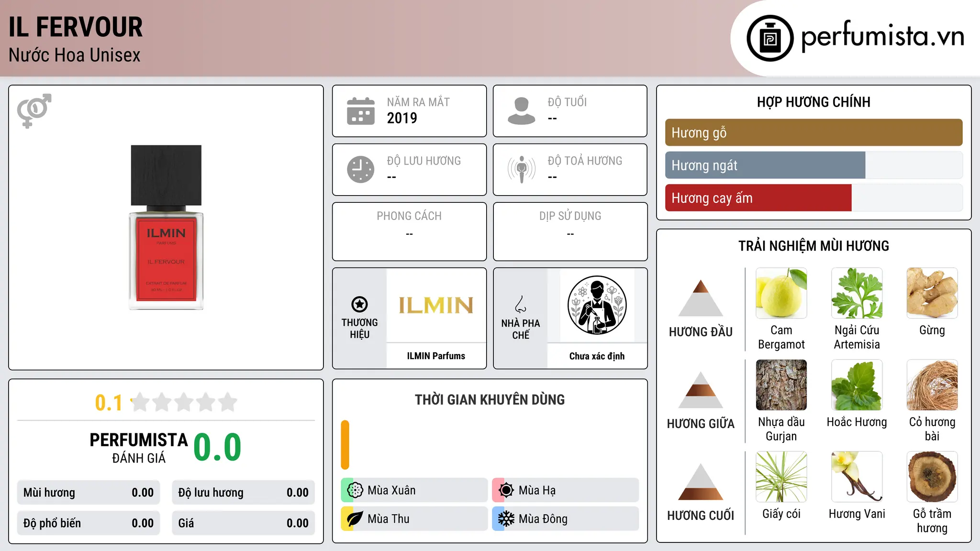Open the Gỗ trầm hương note image
Image resolution: width=980 pixels, height=551 pixels.
932,477
